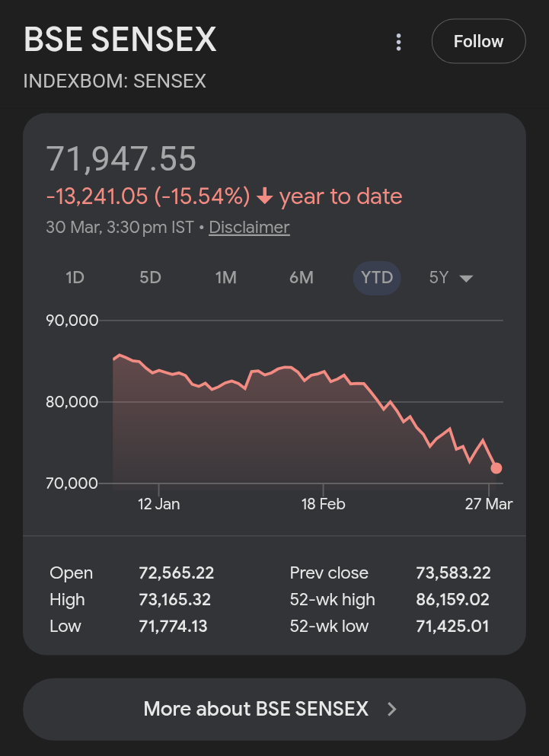The height and width of the screenshot is (756, 549).
Task: Choose the 5Y time range
Action: click(439, 278)
